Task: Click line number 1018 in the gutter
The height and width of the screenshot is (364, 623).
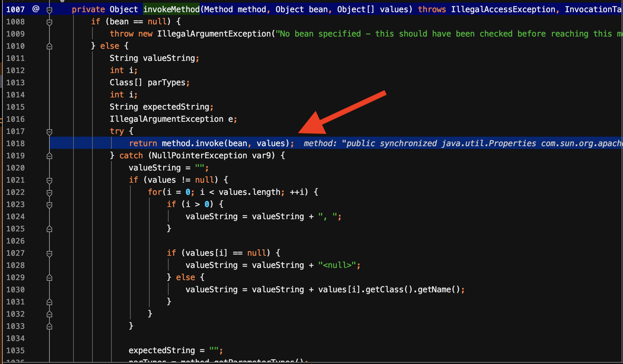Action: pos(16,143)
